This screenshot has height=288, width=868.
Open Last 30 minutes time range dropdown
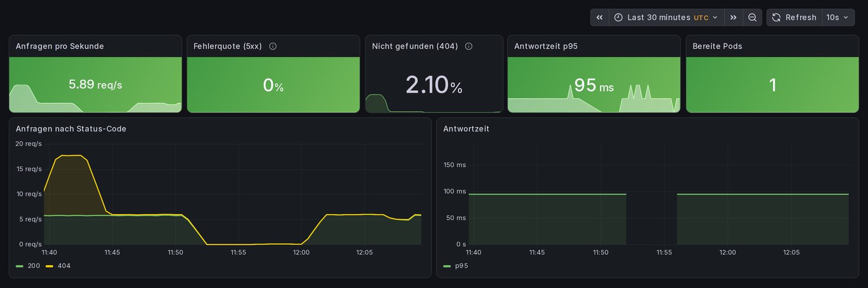click(x=666, y=17)
